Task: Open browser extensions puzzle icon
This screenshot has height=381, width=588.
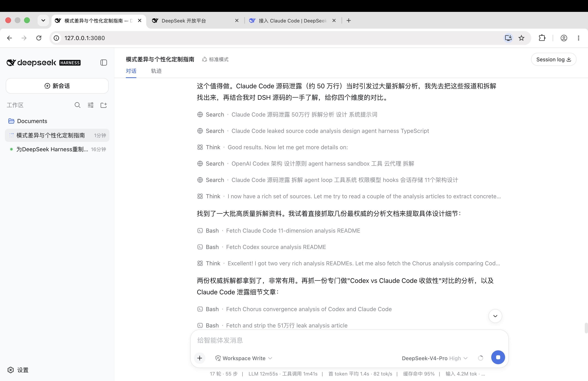Action: click(x=542, y=38)
